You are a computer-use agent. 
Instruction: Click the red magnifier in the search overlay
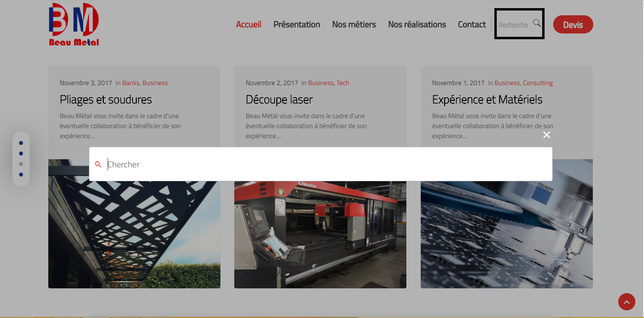(98, 164)
